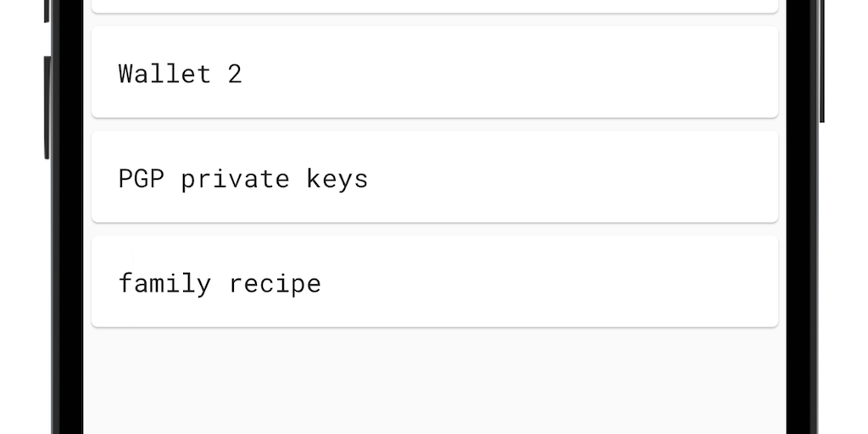Click the "PGP private keys" text label

[243, 179]
